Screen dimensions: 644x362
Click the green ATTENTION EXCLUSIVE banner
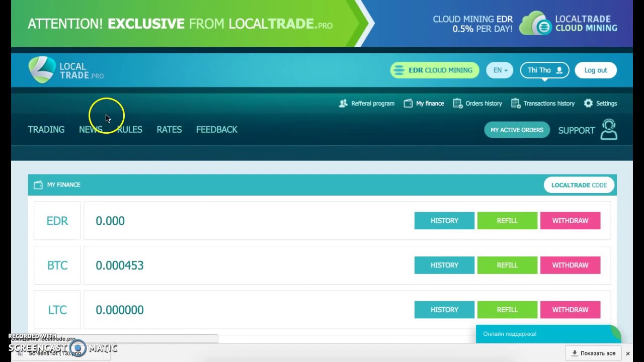(x=191, y=24)
